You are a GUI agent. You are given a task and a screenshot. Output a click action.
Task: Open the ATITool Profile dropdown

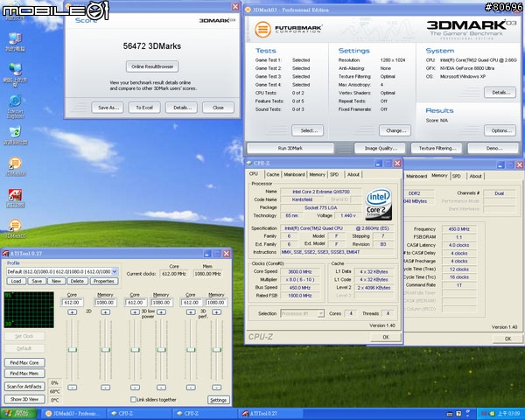coord(115,271)
